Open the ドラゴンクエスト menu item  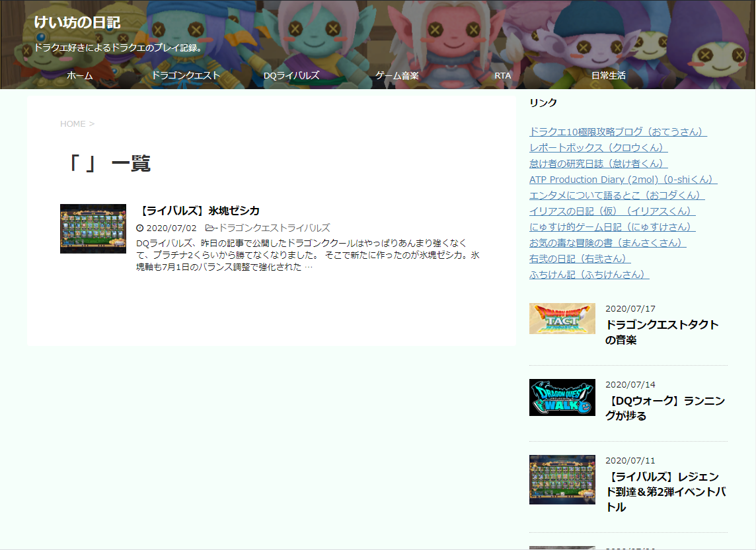click(186, 76)
